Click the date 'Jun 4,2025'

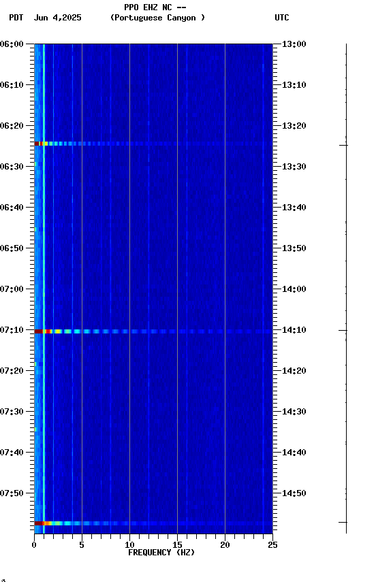[57, 18]
